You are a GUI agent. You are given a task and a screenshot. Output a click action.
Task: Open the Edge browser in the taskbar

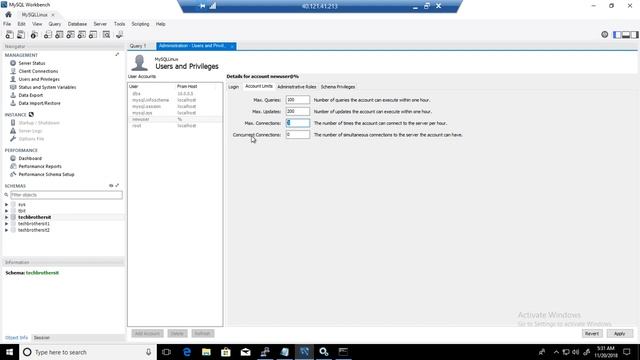[x=187, y=352]
